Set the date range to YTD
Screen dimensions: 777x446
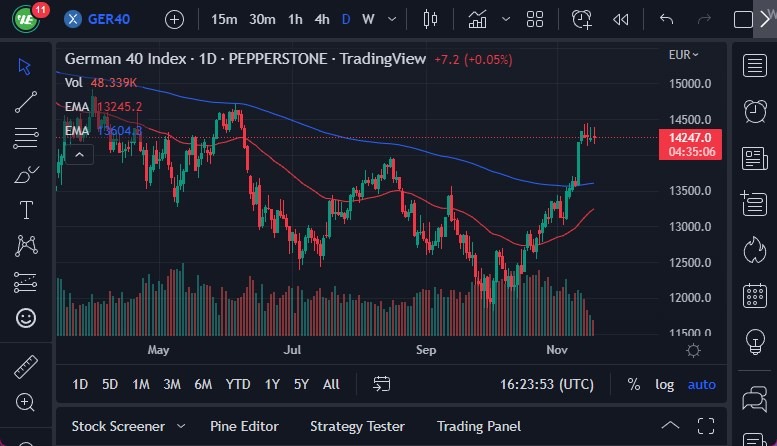pyautogui.click(x=238, y=384)
